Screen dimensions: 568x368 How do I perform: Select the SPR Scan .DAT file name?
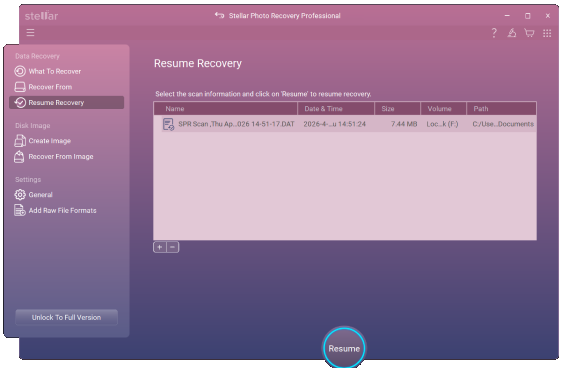click(236, 124)
